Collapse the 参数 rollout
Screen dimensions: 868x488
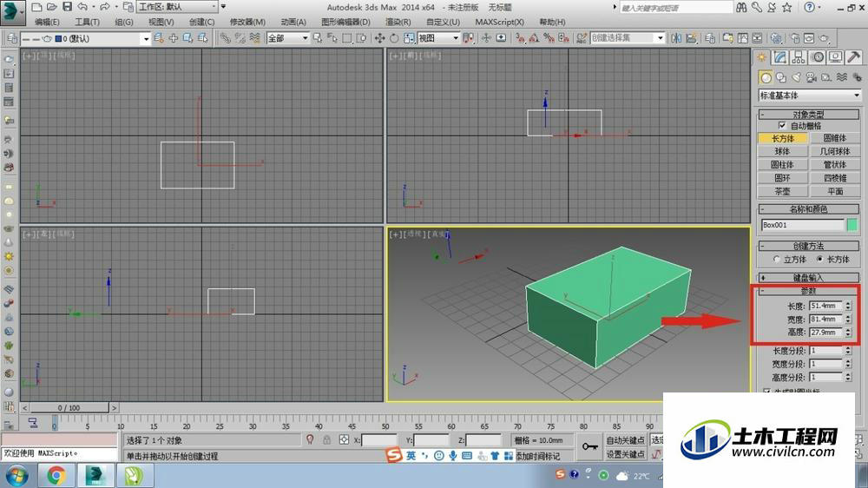(808, 291)
